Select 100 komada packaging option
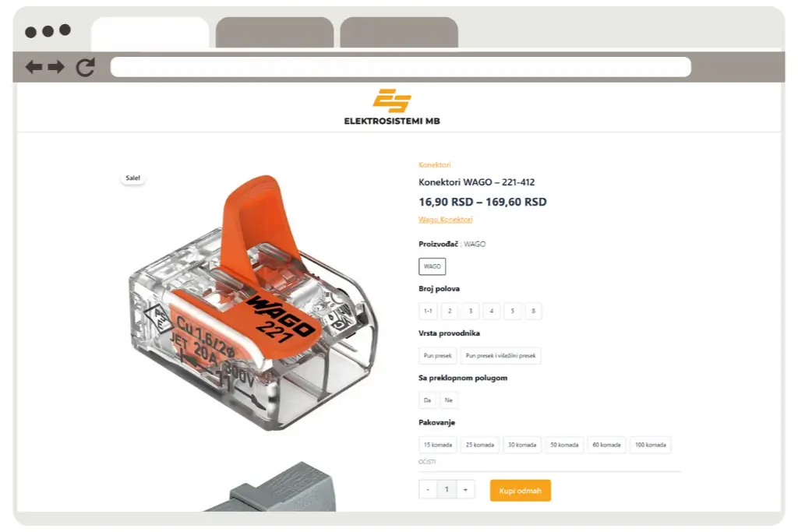The image size is (798, 532). point(651,445)
